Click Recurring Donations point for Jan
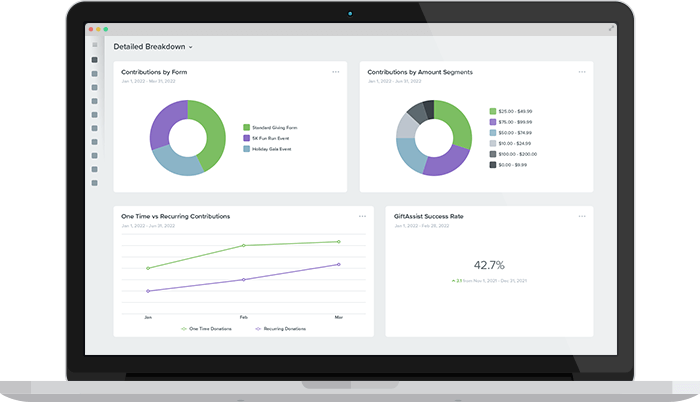Image resolution: width=700 pixels, height=402 pixels. click(148, 291)
